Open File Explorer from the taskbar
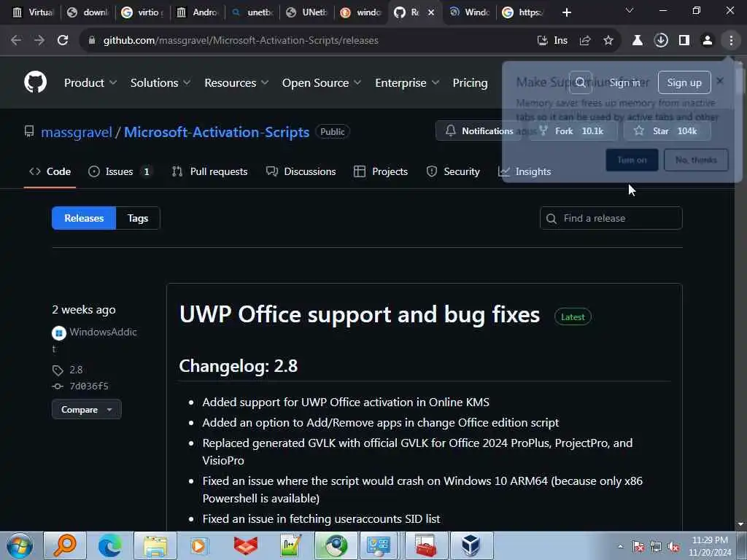 (155, 545)
